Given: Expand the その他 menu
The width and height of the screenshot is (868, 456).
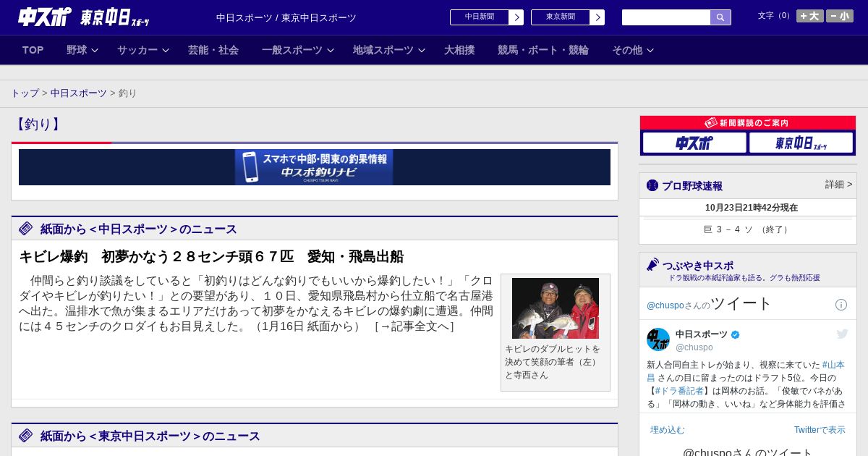Looking at the screenshot, I should coord(633,50).
